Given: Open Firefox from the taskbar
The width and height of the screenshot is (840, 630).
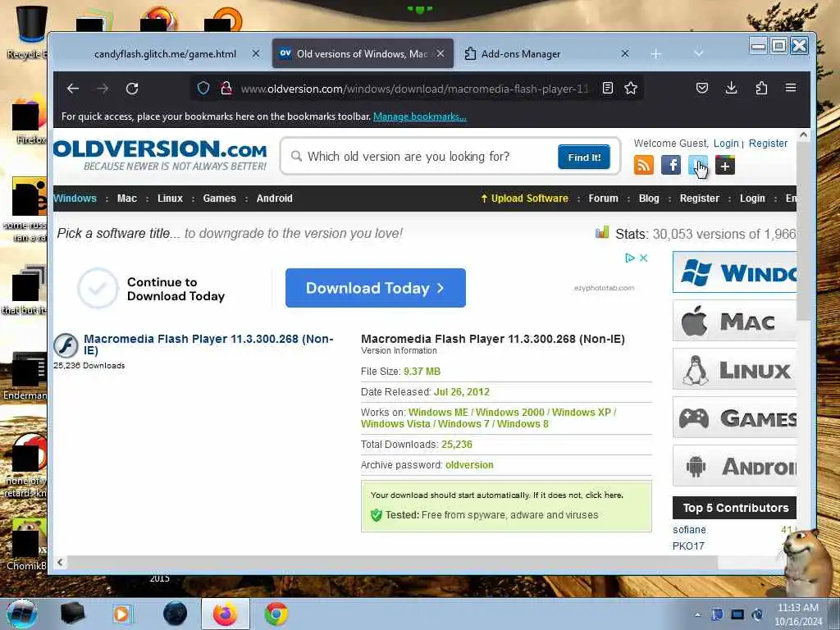Looking at the screenshot, I should [x=226, y=614].
